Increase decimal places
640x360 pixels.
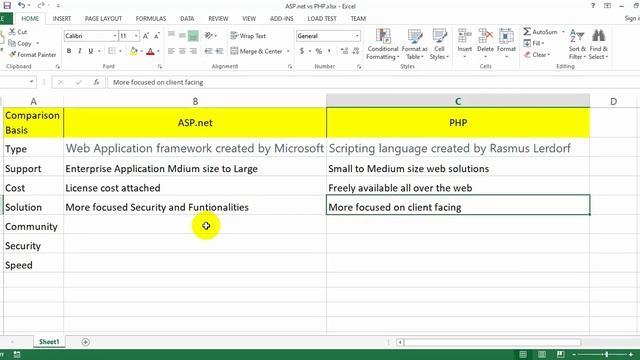(x=344, y=51)
